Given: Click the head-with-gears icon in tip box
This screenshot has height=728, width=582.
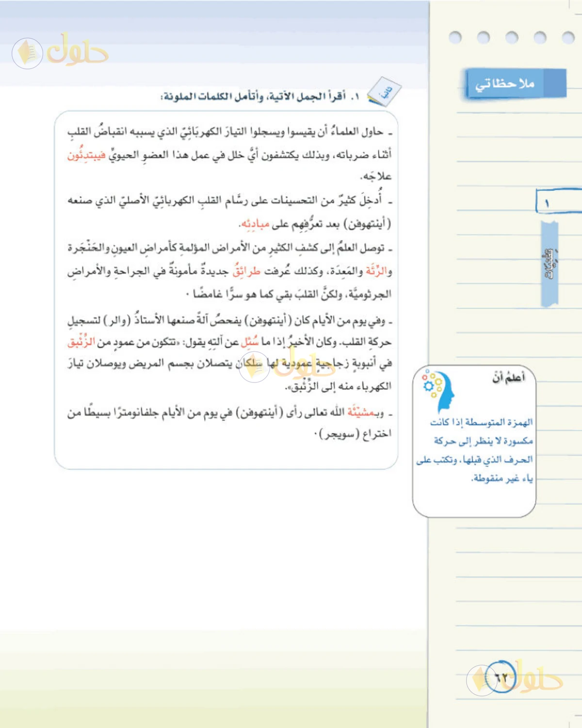Looking at the screenshot, I should [438, 390].
